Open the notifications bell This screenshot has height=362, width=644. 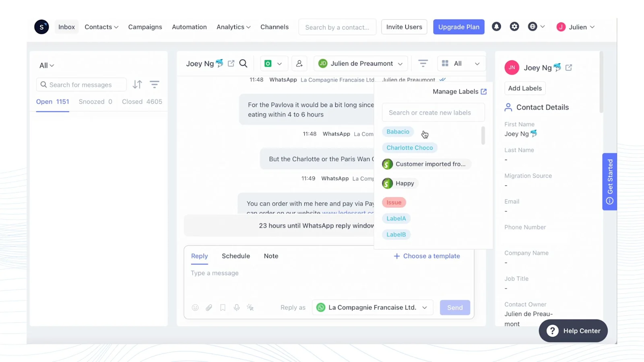point(496,27)
